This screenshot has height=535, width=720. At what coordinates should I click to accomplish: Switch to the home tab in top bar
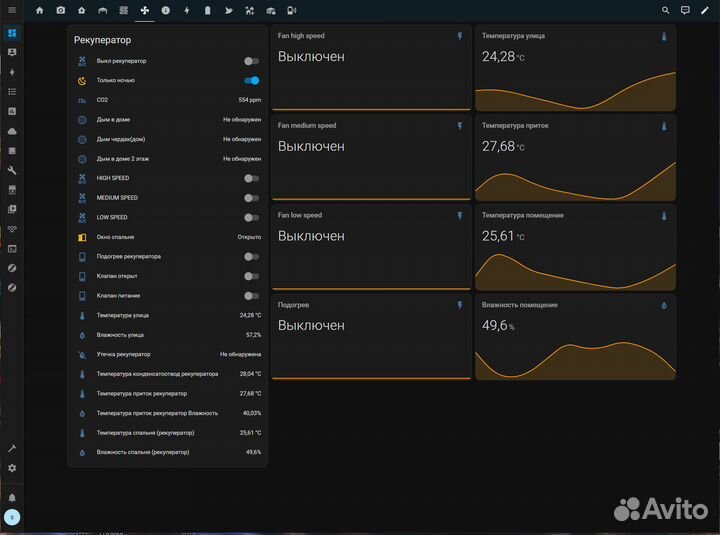(39, 11)
